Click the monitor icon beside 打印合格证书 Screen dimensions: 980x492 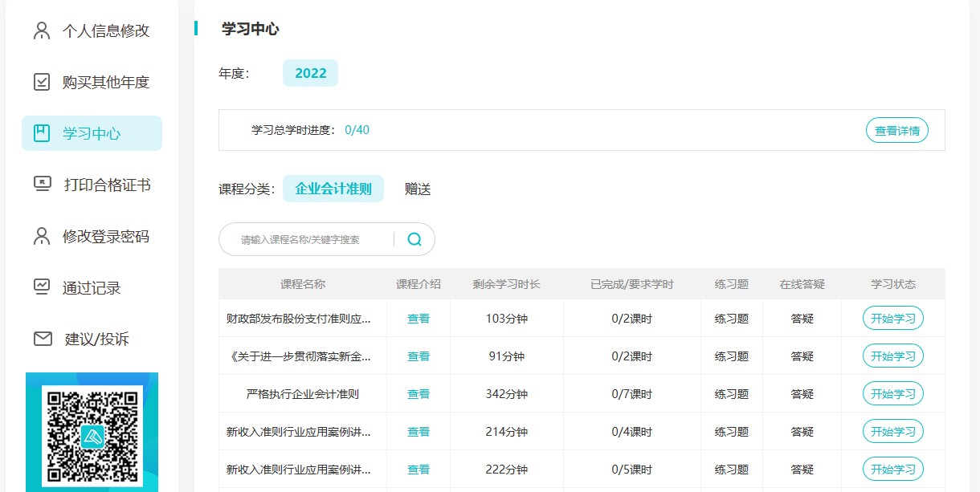pos(42,185)
